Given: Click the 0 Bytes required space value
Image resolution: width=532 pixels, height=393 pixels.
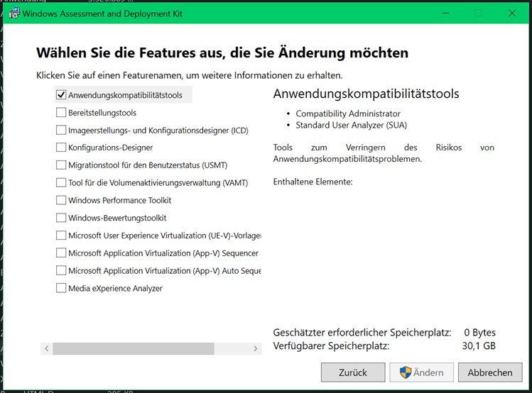Looking at the screenshot, I should coord(479,333).
